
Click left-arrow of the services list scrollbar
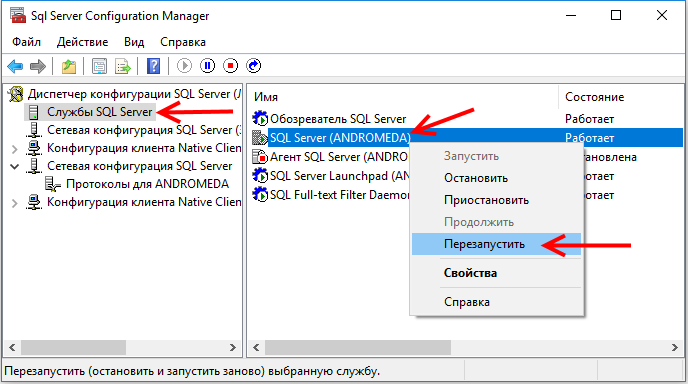click(x=256, y=348)
